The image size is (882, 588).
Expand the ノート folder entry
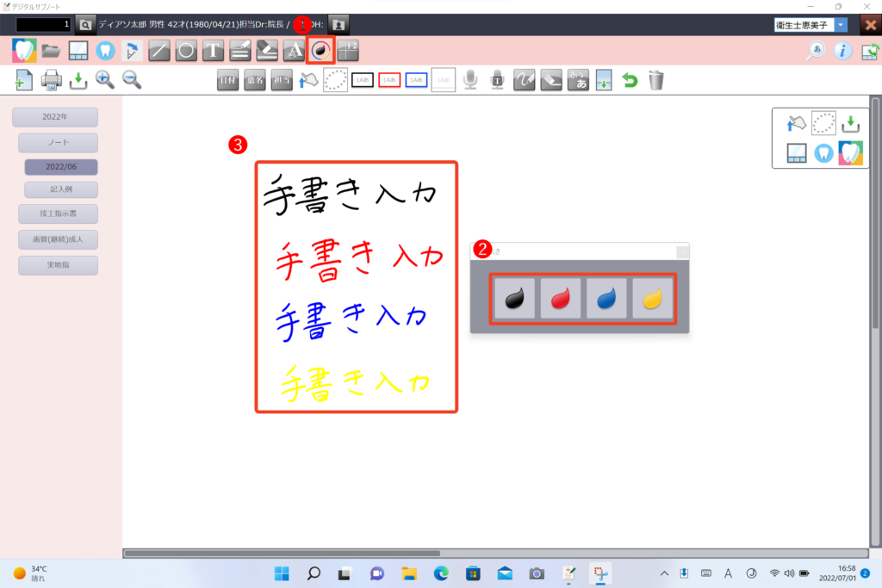tap(58, 143)
